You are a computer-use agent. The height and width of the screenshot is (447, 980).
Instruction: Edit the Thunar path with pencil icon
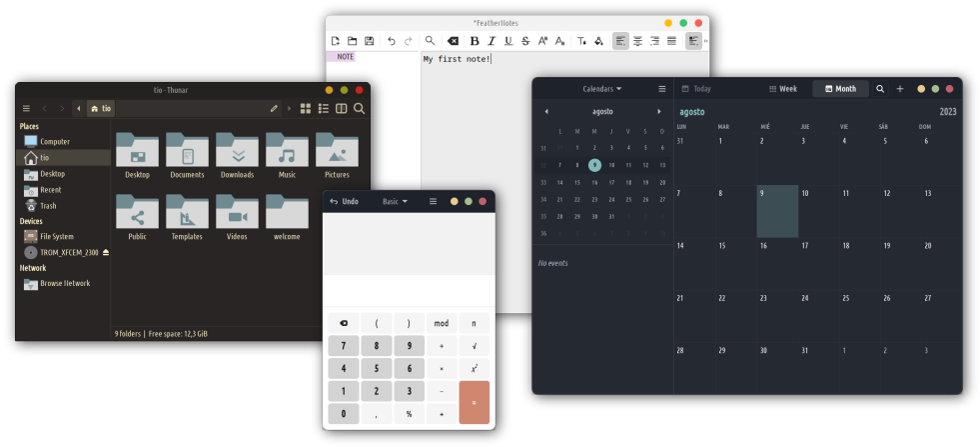(x=274, y=108)
